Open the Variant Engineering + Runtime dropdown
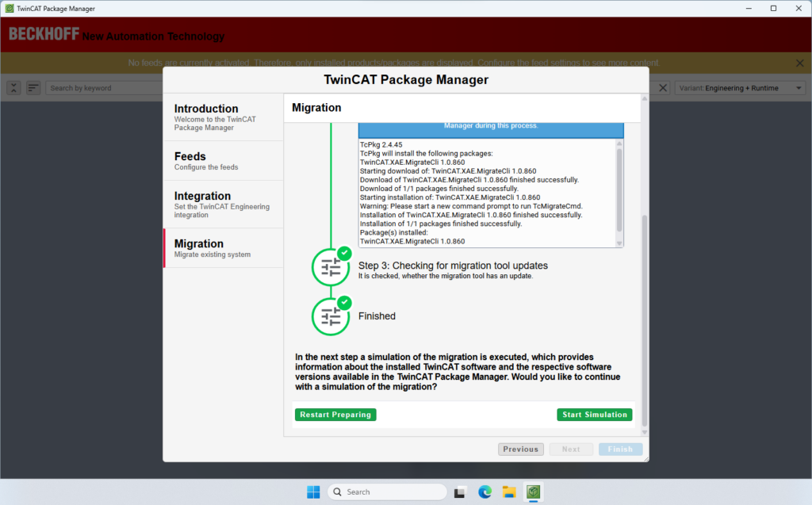This screenshot has height=505, width=812. click(x=741, y=88)
